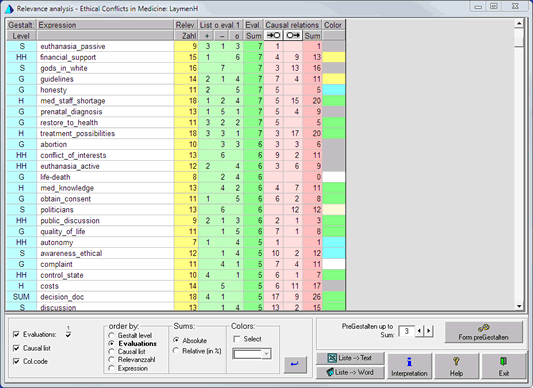Order by Expression
Image resolution: width=533 pixels, height=388 pixels.
pos(111,368)
